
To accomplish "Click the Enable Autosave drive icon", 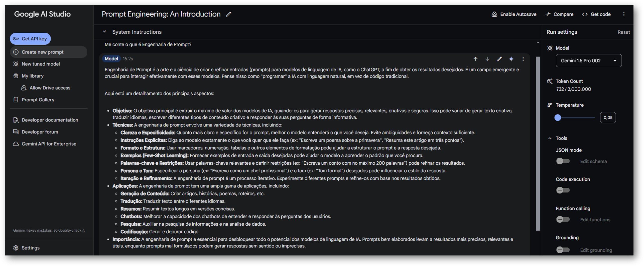I will (494, 14).
